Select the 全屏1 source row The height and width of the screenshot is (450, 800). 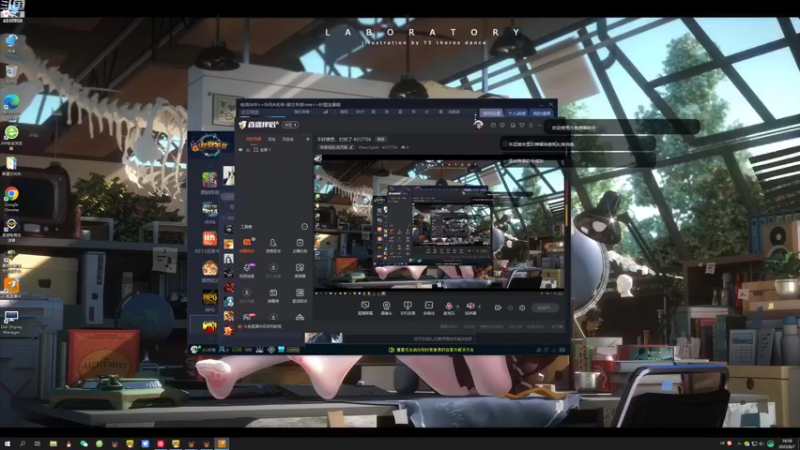(275, 150)
